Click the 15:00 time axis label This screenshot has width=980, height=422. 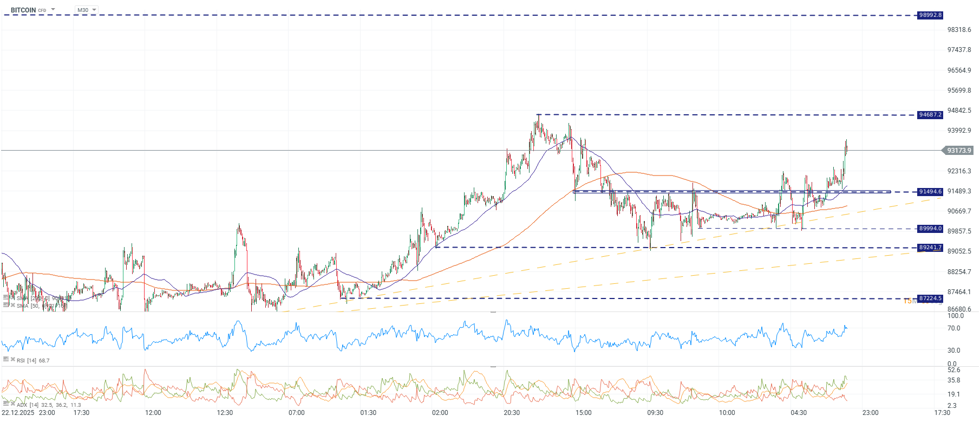(x=584, y=413)
